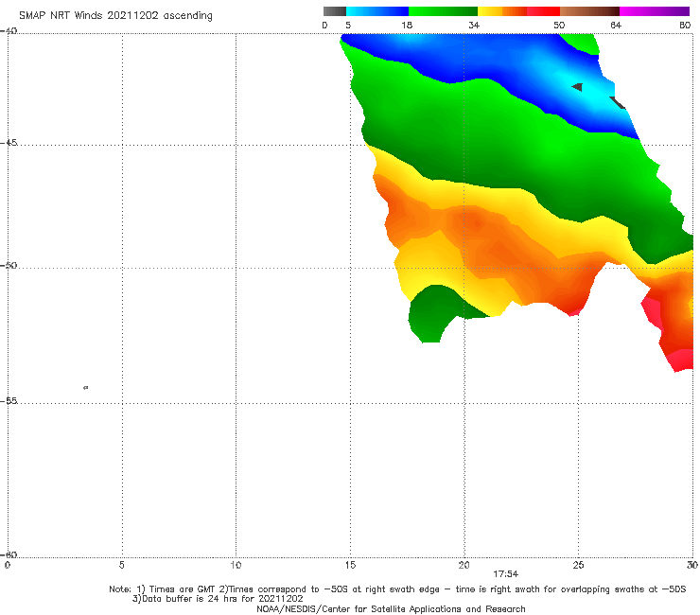Click the longitude label '15' on the bottom axis
This screenshot has width=700, height=615.
[x=350, y=566]
